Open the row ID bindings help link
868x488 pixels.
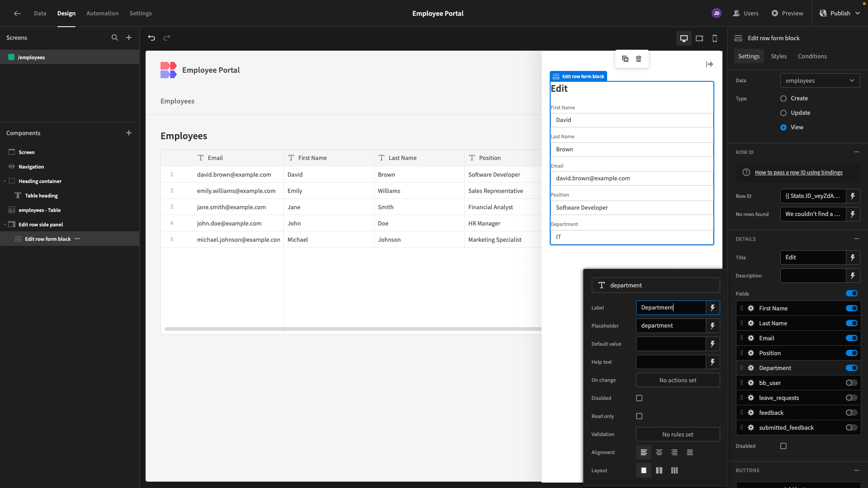[798, 173]
